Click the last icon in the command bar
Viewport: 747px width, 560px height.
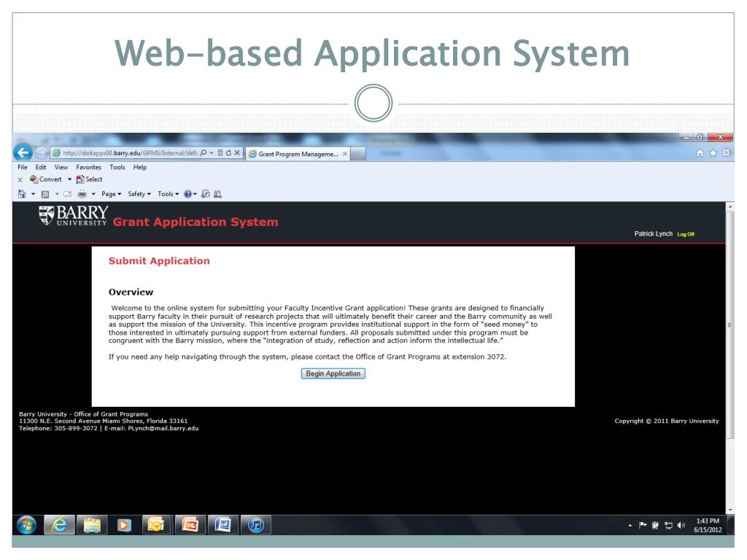click(x=217, y=194)
